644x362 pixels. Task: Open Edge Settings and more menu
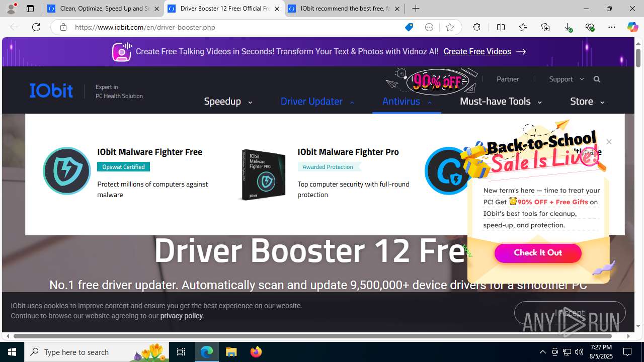[x=612, y=27]
